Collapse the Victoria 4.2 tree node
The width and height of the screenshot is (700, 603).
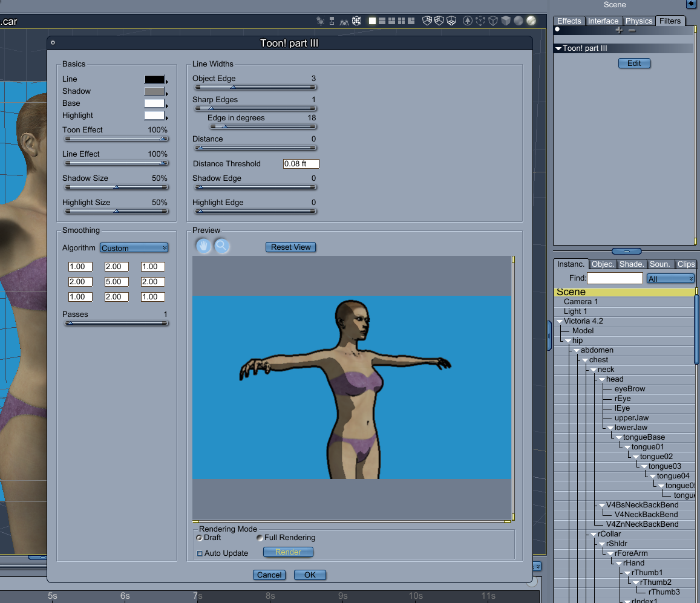coord(560,321)
